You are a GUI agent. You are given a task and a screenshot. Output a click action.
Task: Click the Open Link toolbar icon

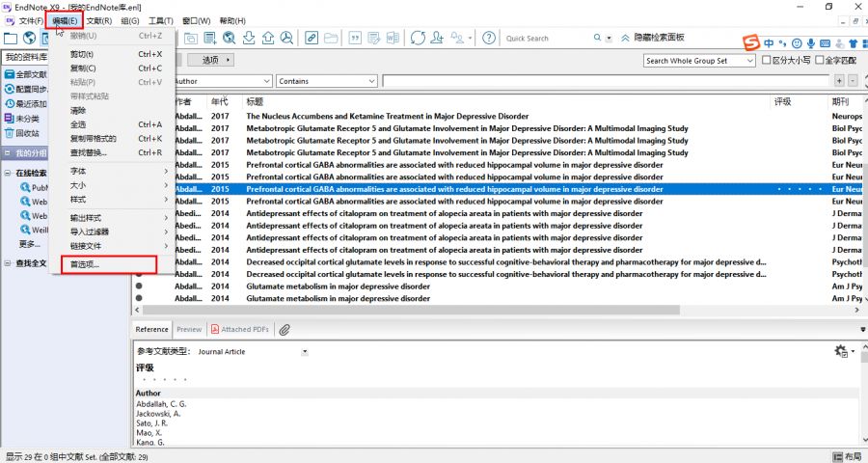[312, 38]
